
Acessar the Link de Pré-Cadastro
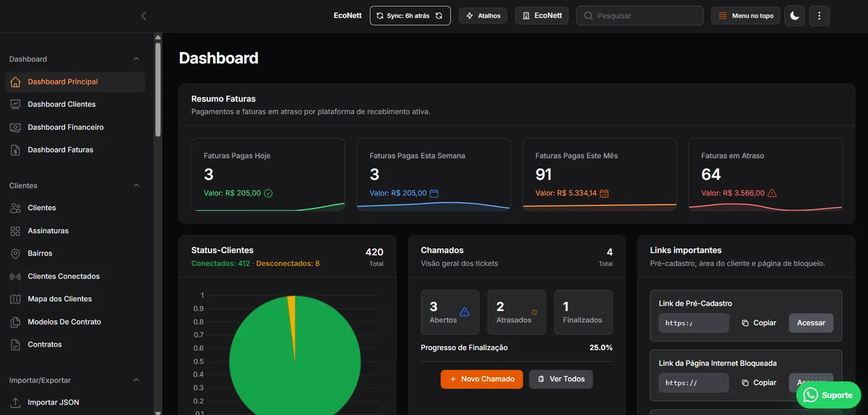tap(811, 323)
